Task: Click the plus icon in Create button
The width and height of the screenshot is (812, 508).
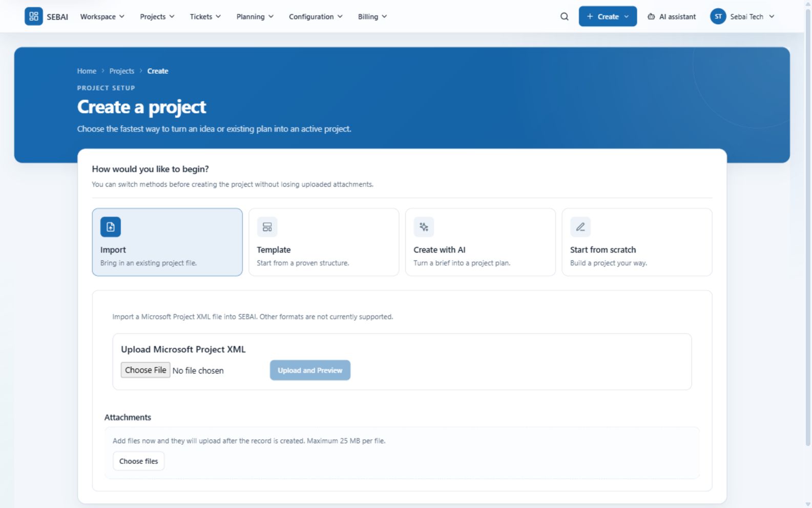Action: pyautogui.click(x=590, y=16)
